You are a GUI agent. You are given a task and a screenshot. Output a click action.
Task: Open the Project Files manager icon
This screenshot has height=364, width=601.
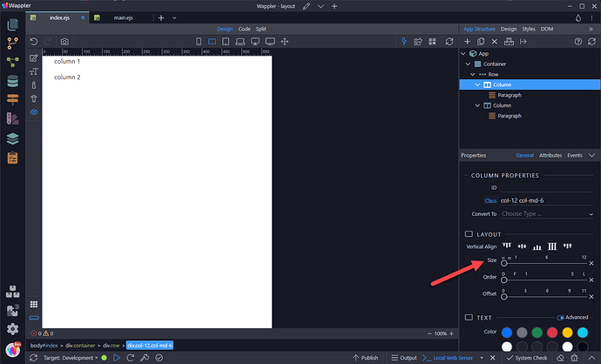[13, 24]
